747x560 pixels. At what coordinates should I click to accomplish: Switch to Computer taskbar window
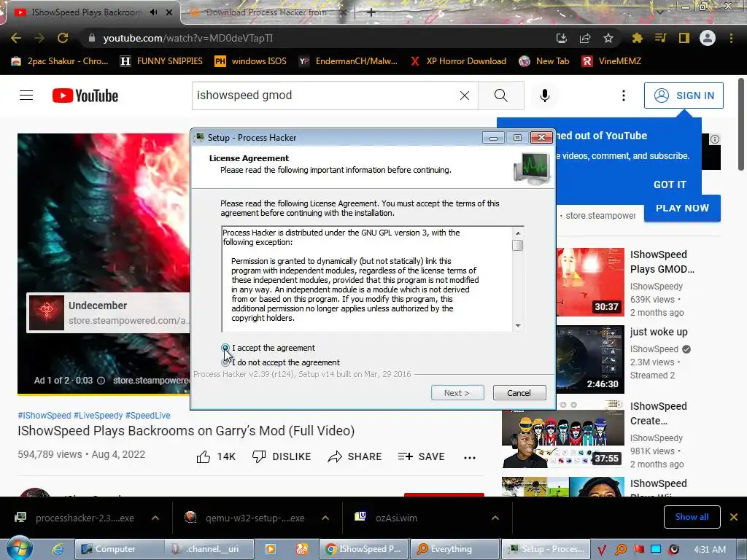click(x=119, y=549)
